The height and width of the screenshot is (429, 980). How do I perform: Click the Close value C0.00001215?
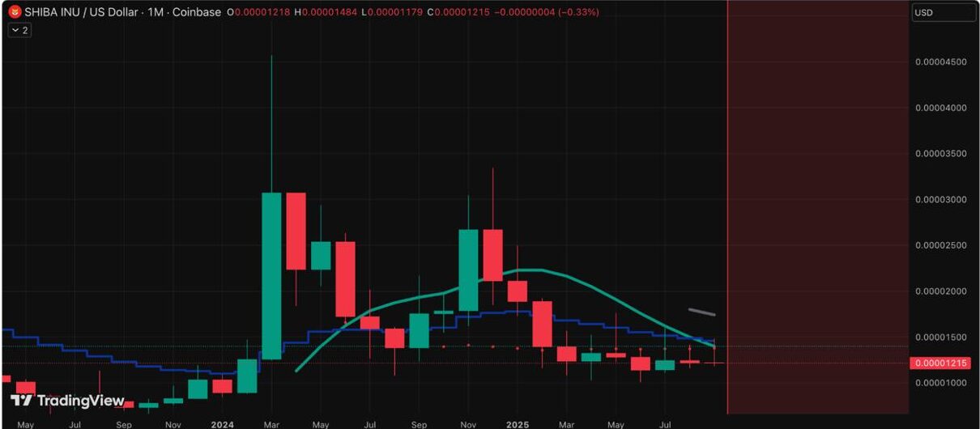coord(458,13)
